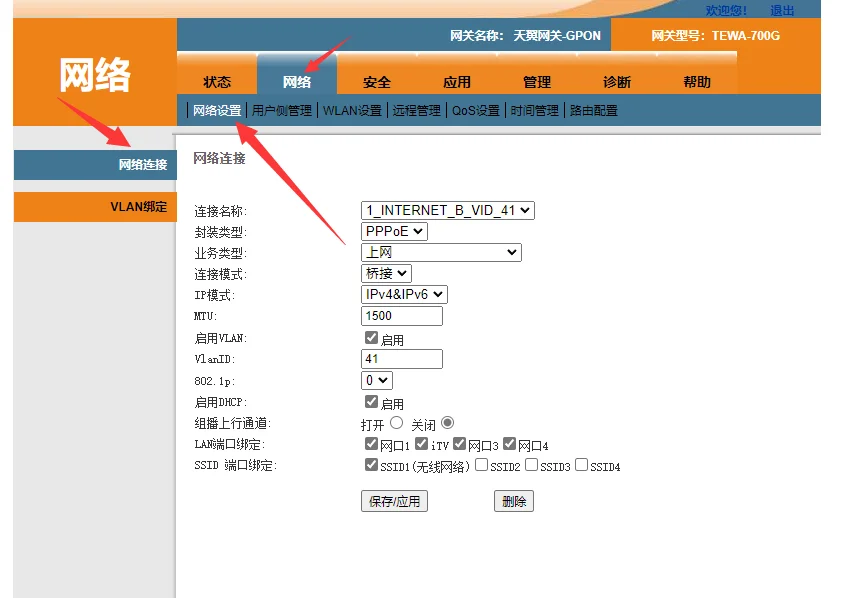Toggle the iTV port binding checkbox

point(422,444)
